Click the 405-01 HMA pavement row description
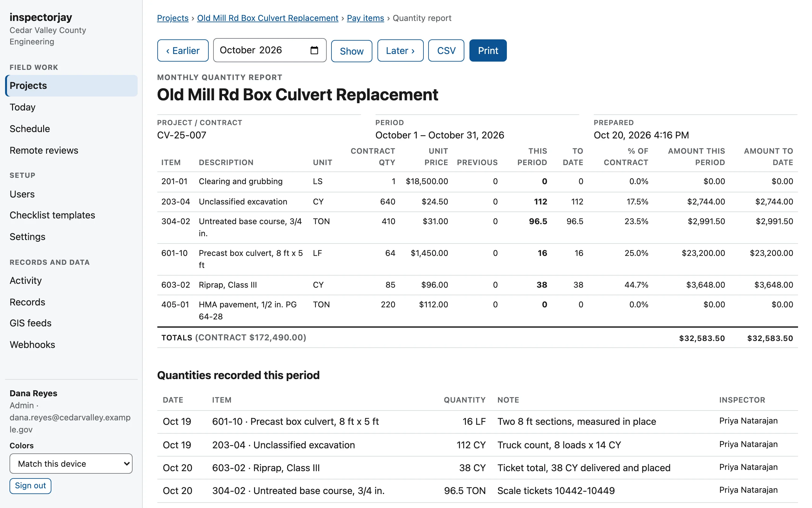 [x=248, y=311]
